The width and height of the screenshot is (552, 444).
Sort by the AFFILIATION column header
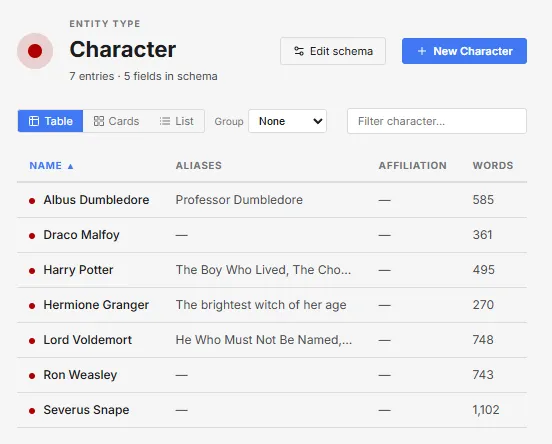[413, 165]
